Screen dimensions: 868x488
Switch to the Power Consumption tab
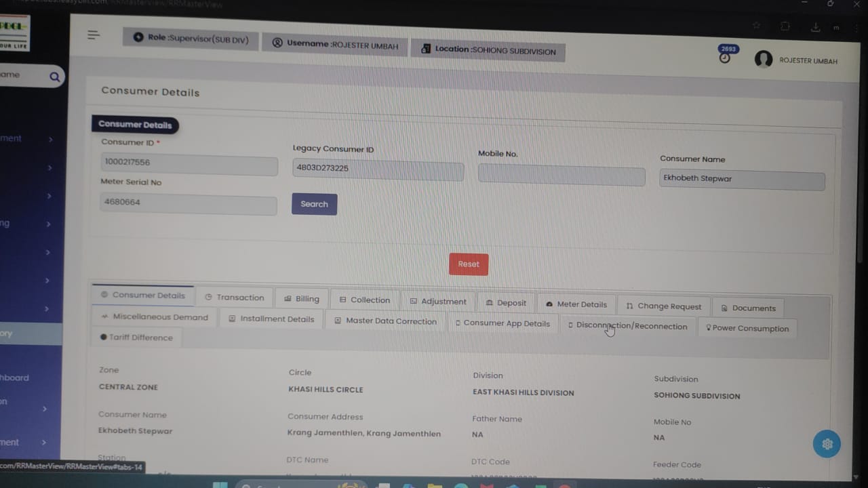[x=747, y=328]
